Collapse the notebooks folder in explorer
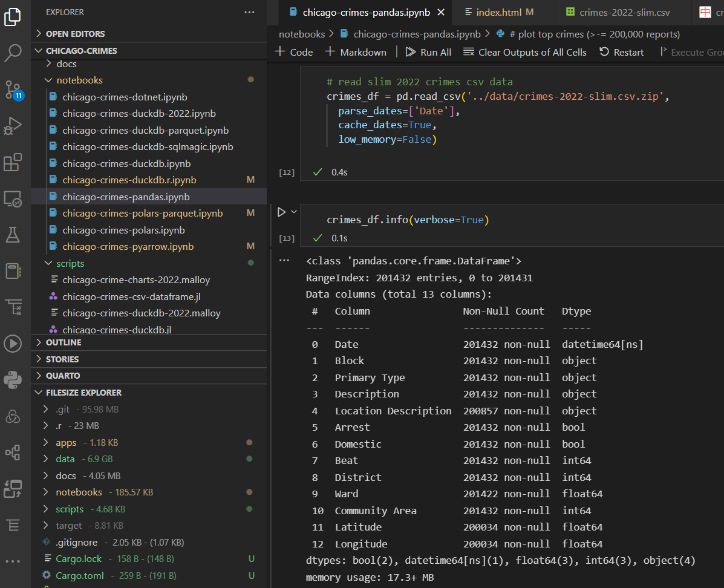724x588 pixels. coord(79,80)
